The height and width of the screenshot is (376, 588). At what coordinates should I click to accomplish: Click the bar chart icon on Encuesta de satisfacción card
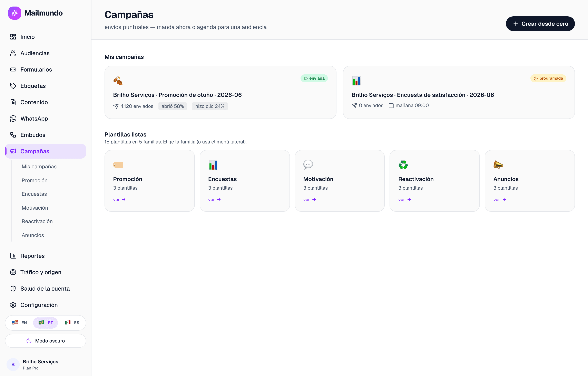point(356,81)
